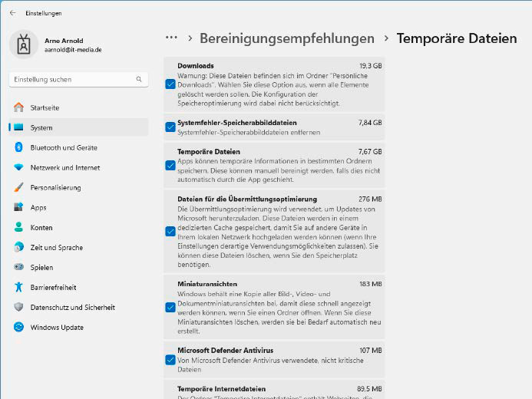532x399 pixels.
Task: Open Personalisierung settings
Action: (x=79, y=187)
